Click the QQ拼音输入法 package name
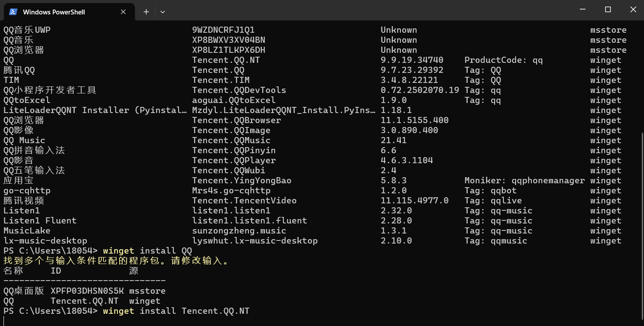 pos(34,151)
